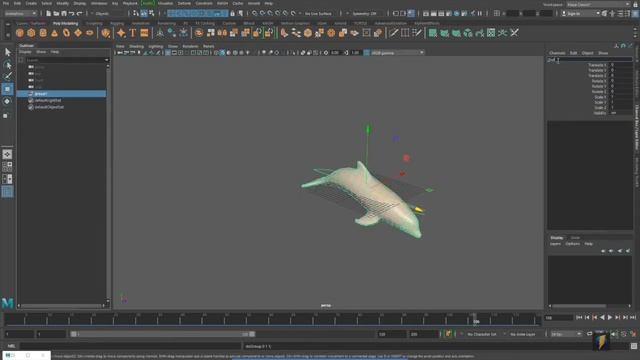Select the Polygon Cube shelf icon

31,33
